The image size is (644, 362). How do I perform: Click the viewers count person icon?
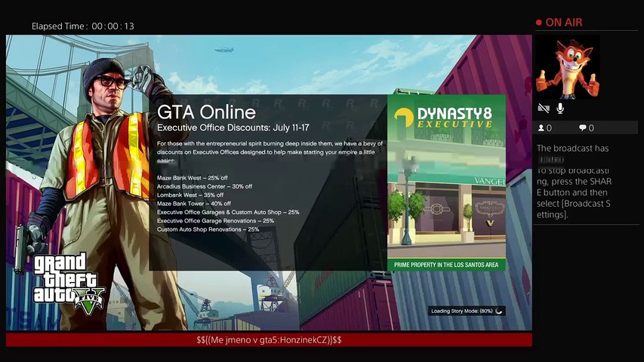[x=541, y=128]
